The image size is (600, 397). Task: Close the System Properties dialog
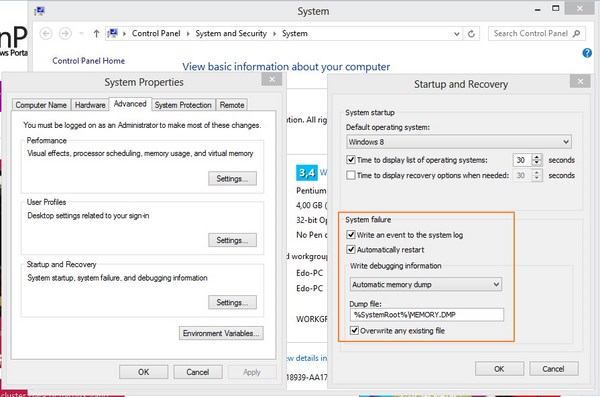pos(272,80)
